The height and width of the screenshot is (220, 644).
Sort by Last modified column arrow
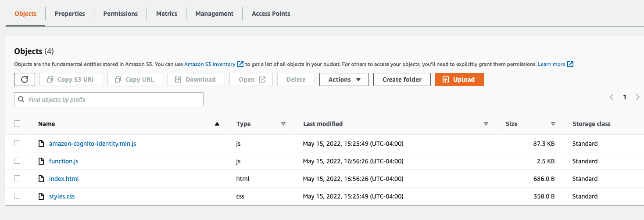pyautogui.click(x=486, y=124)
